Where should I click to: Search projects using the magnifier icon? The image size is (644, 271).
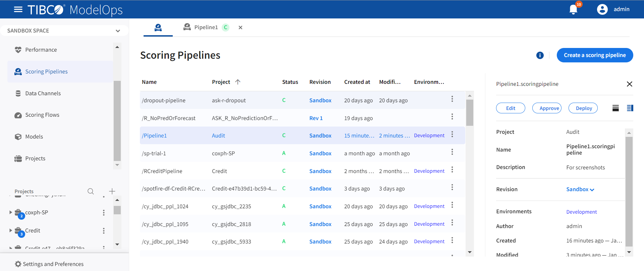(91, 191)
